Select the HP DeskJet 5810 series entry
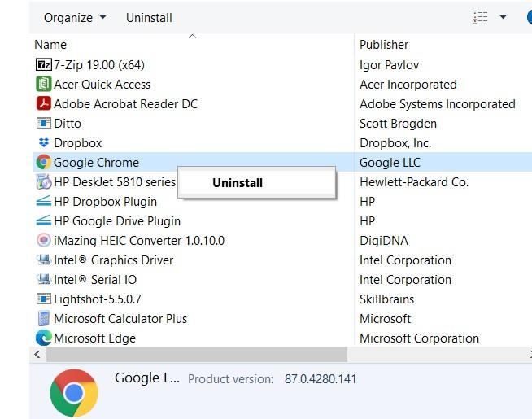Screen dimensions: 532x419 pyautogui.click(x=115, y=182)
